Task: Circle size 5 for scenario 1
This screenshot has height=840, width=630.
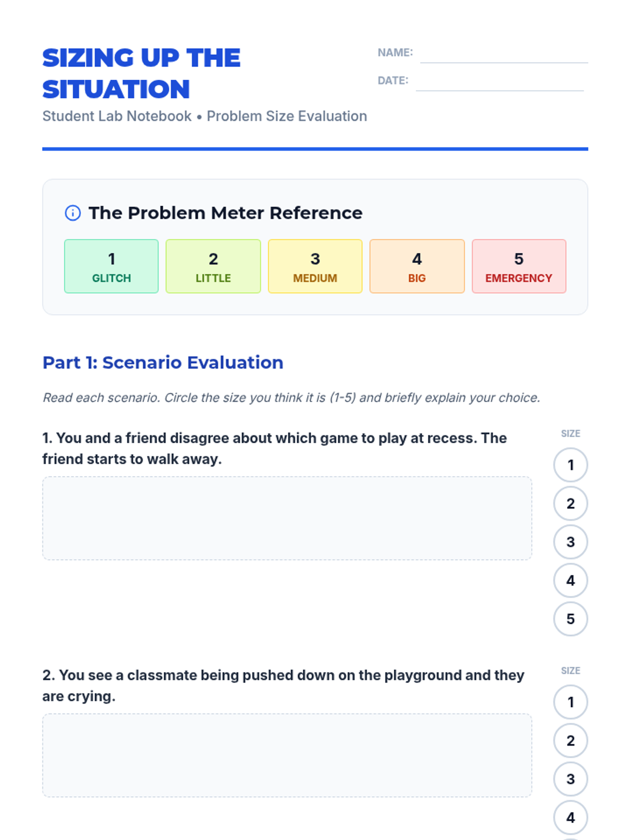Action: 571,619
